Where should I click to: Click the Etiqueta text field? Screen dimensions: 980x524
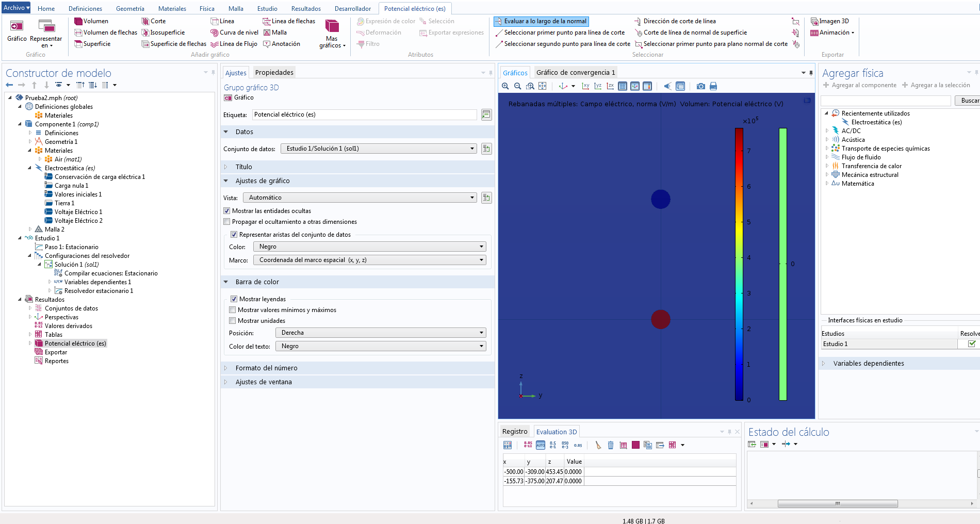click(364, 114)
